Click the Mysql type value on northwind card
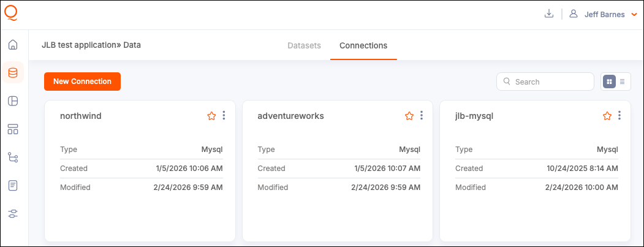The width and height of the screenshot is (644, 247). coord(212,149)
